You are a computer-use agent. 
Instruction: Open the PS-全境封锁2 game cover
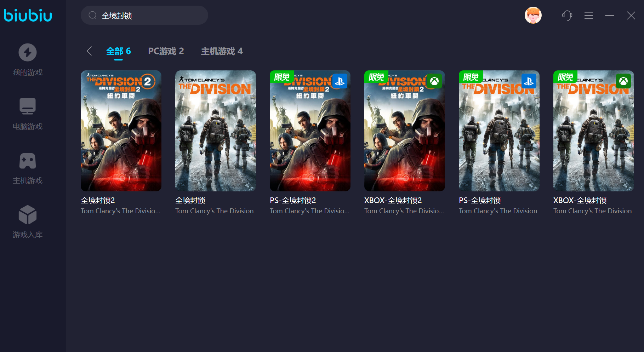point(310,131)
